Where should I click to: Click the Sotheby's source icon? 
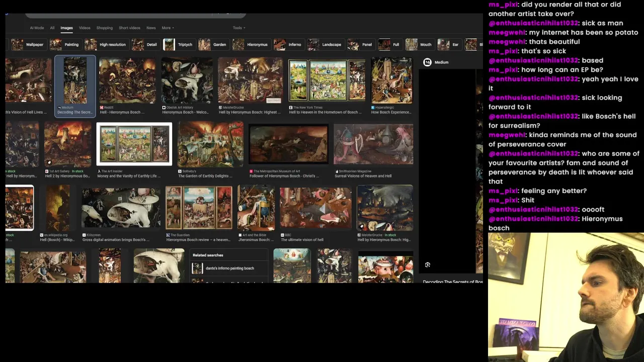tap(180, 171)
